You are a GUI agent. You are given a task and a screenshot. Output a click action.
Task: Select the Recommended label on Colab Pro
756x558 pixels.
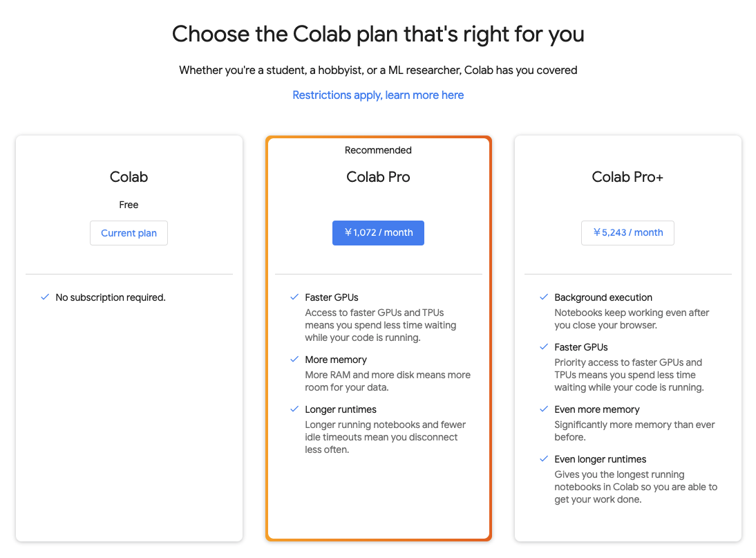[378, 150]
